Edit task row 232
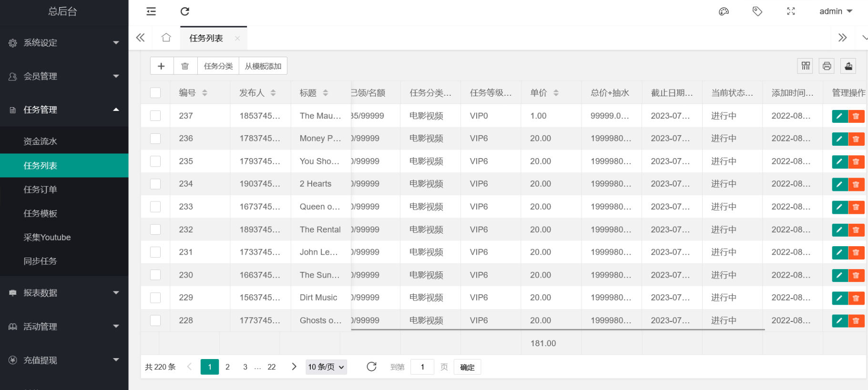The image size is (868, 390). point(839,230)
